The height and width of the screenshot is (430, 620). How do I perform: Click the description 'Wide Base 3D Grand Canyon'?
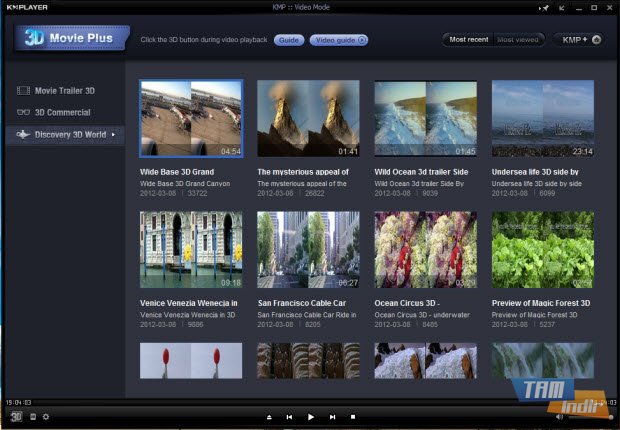click(185, 184)
